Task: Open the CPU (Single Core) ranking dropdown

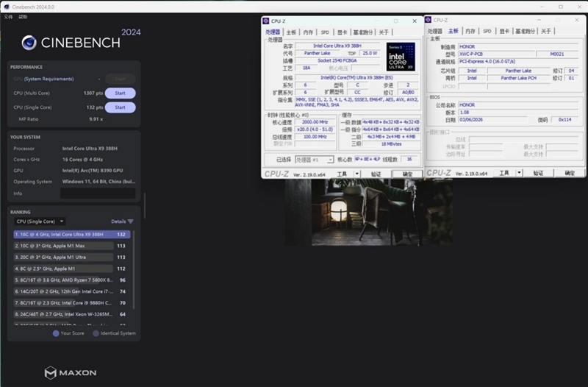Action: coord(40,221)
